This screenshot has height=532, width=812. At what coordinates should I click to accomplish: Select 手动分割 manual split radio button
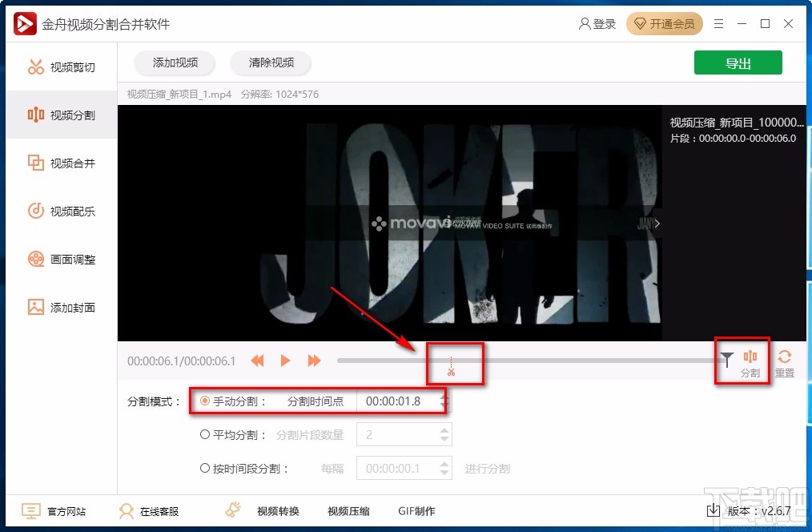(x=205, y=401)
